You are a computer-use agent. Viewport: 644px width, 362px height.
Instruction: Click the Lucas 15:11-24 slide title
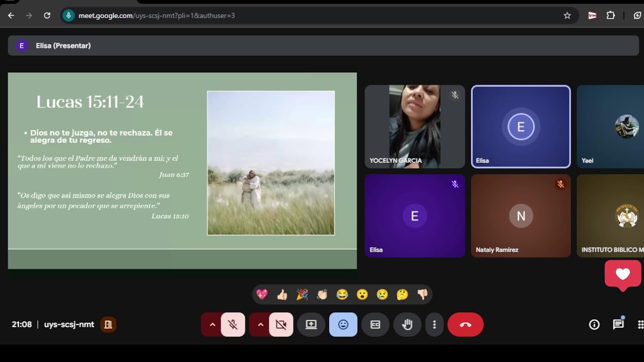(90, 102)
